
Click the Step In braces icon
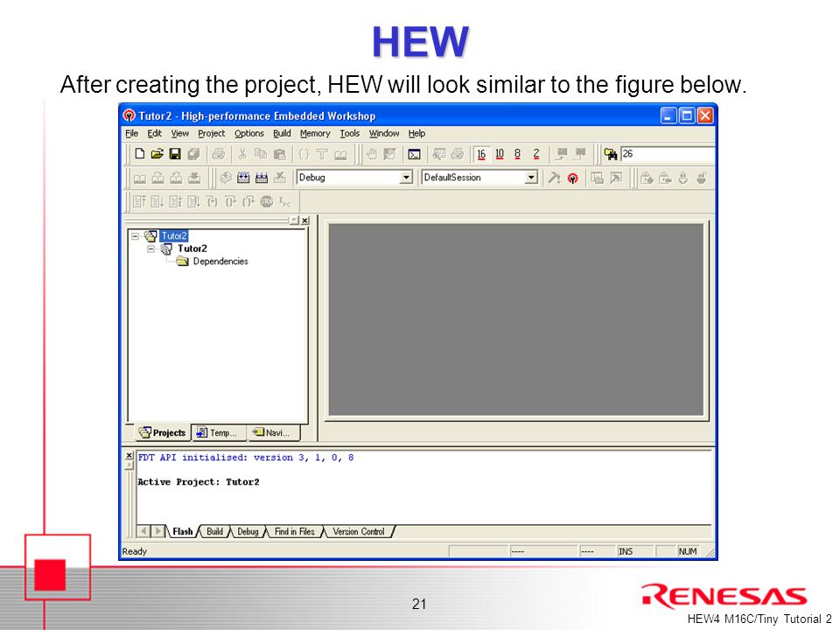point(212,202)
